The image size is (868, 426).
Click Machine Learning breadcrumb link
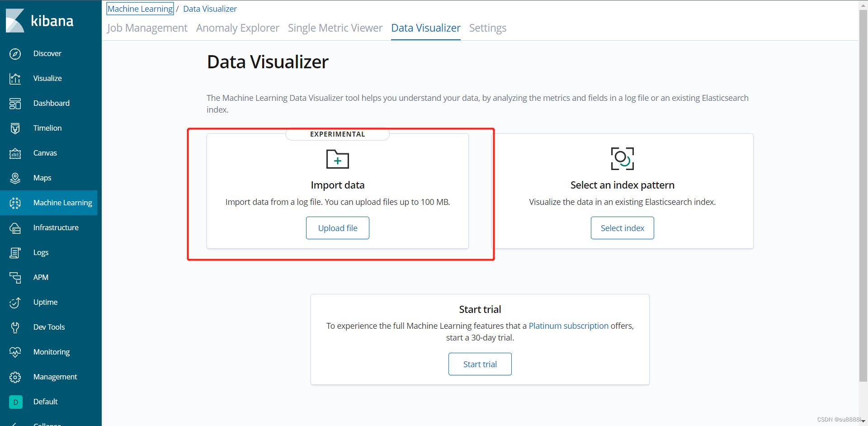coord(140,9)
